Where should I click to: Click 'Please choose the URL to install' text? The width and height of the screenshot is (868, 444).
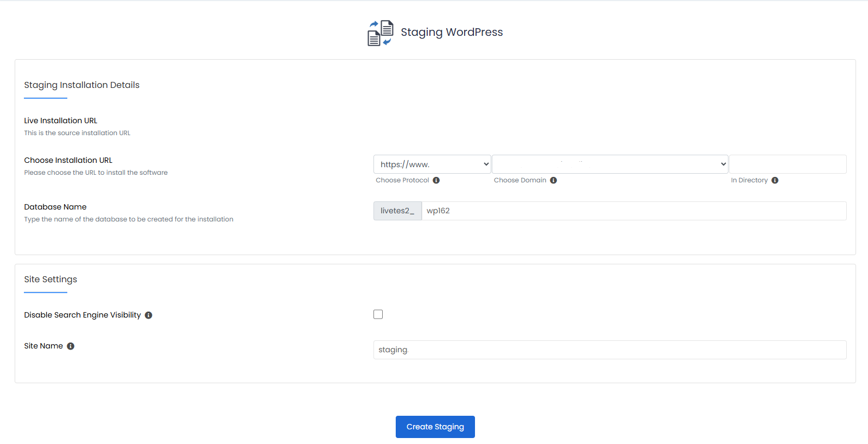(96, 173)
